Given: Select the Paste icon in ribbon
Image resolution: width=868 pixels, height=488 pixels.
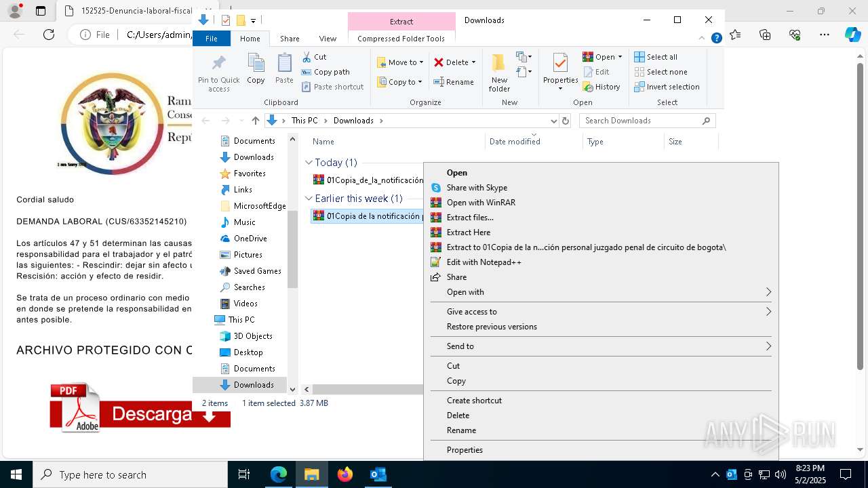Looking at the screenshot, I should click(284, 69).
